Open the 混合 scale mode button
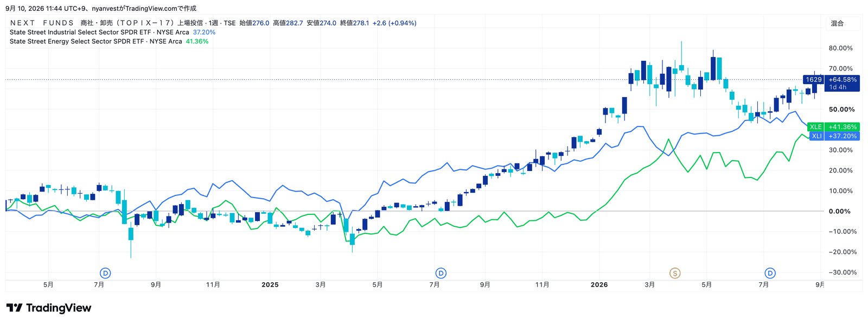The width and height of the screenshot is (868, 324). click(x=844, y=23)
